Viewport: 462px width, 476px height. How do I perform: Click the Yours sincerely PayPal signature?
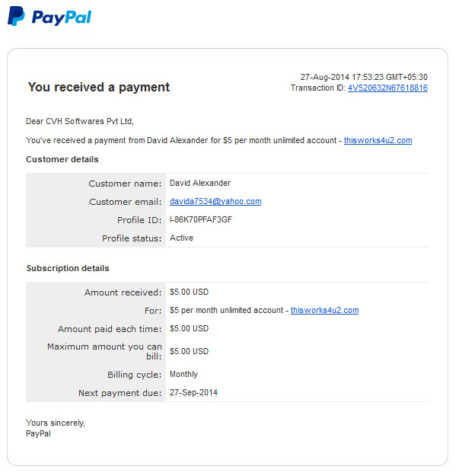56,428
